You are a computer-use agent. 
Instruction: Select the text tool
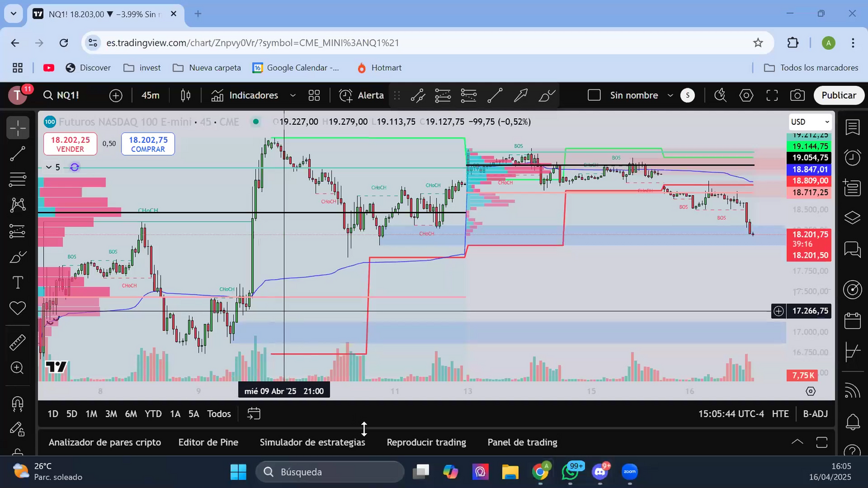click(18, 283)
